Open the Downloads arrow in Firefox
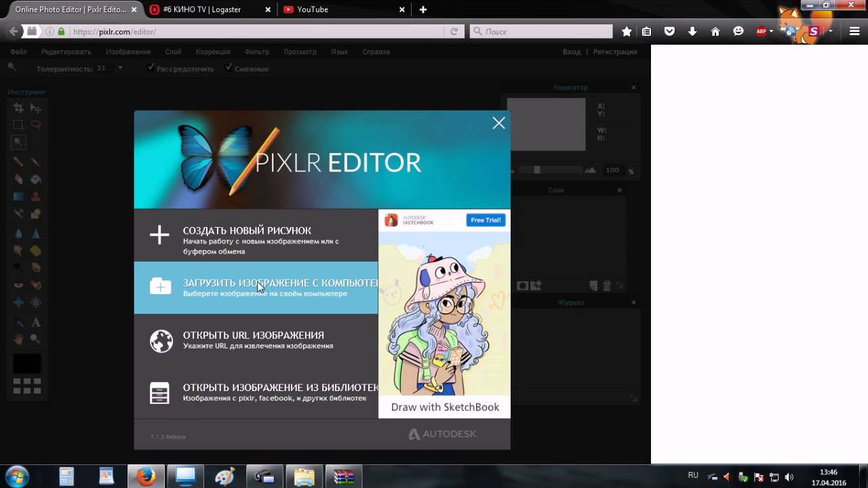 coord(692,31)
